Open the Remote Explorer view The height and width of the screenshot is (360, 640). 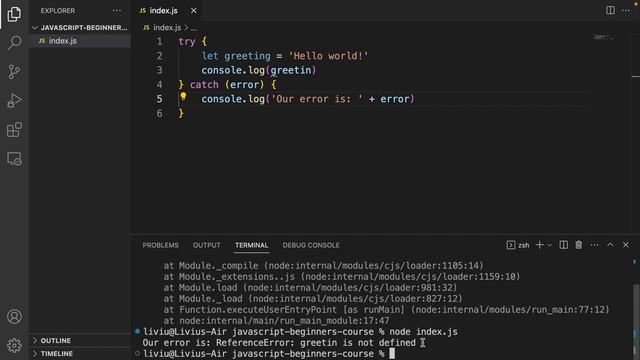click(x=14, y=159)
